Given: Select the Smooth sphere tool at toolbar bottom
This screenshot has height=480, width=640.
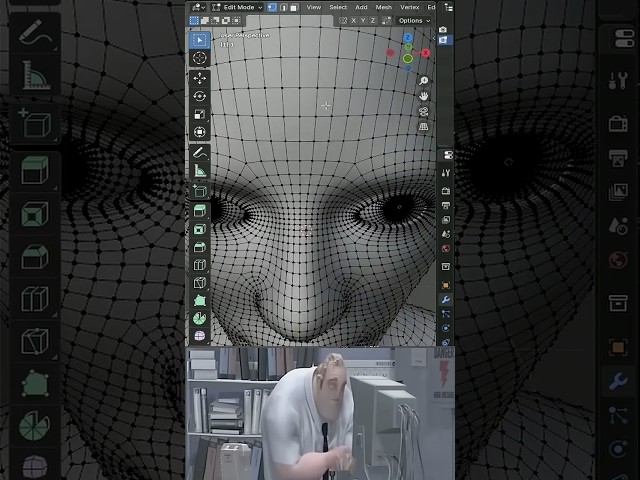Looking at the screenshot, I should pyautogui.click(x=200, y=336).
